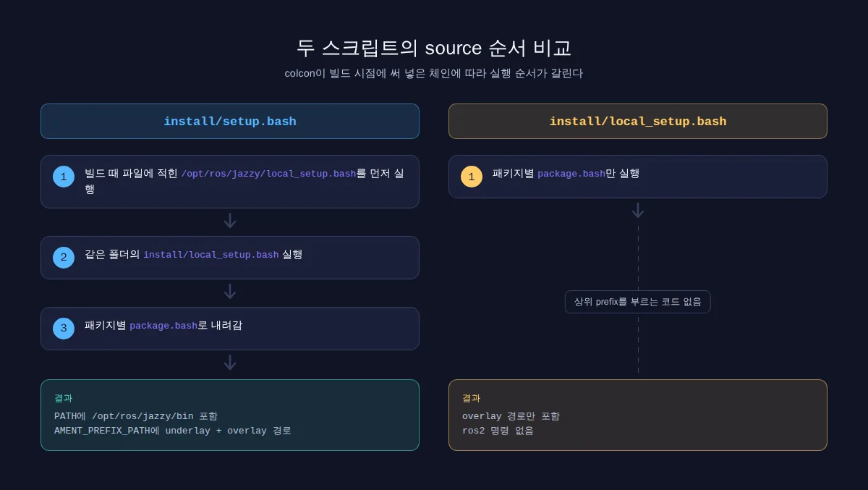
Task: Click the line "AMENT_PREFIX_PATH에 underlay + overlay 경로"
Action: click(173, 431)
